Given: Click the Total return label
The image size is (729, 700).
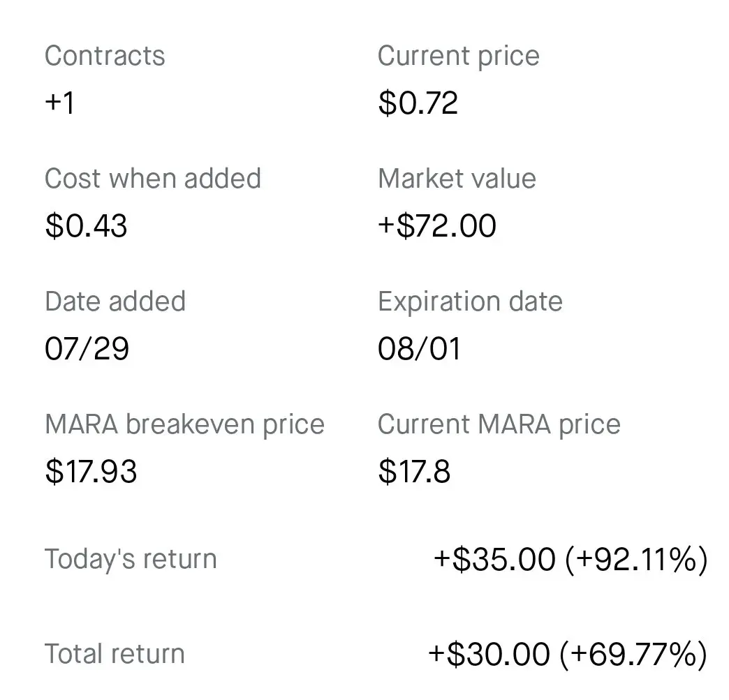Looking at the screenshot, I should (x=115, y=654).
